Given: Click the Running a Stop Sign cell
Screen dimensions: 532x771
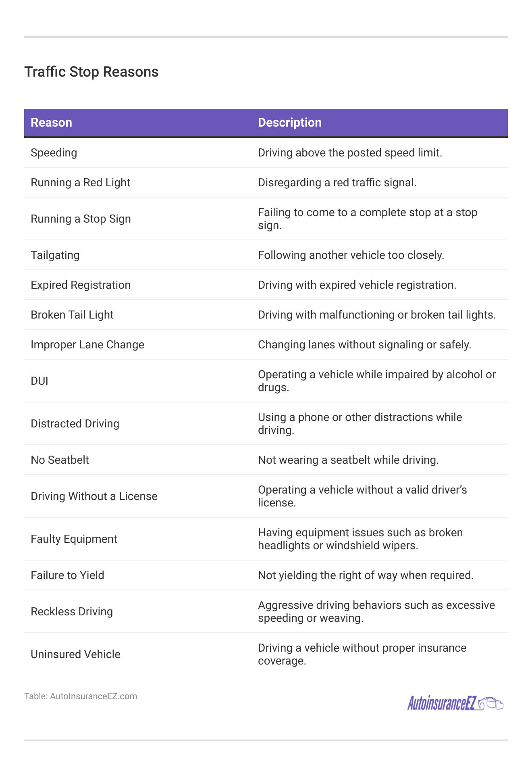Looking at the screenshot, I should coord(81,219).
